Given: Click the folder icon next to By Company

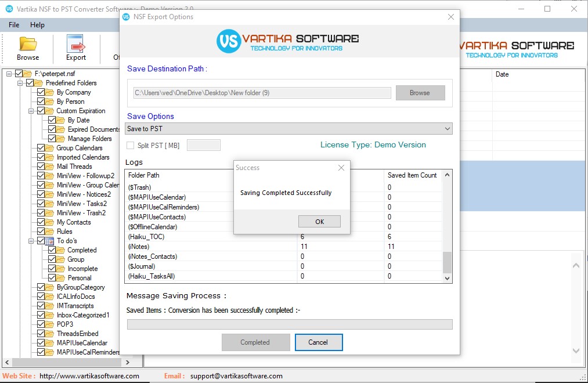Looking at the screenshot, I should click(49, 92).
